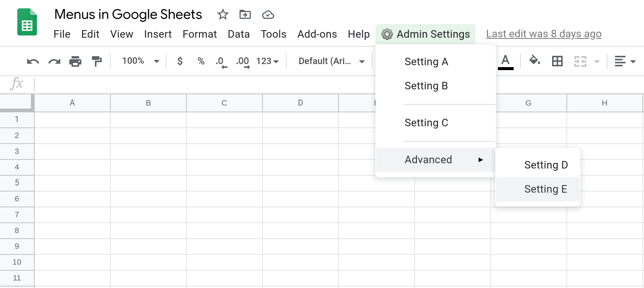644x288 pixels.
Task: Open the zoom 100% dropdown
Action: pos(140,61)
